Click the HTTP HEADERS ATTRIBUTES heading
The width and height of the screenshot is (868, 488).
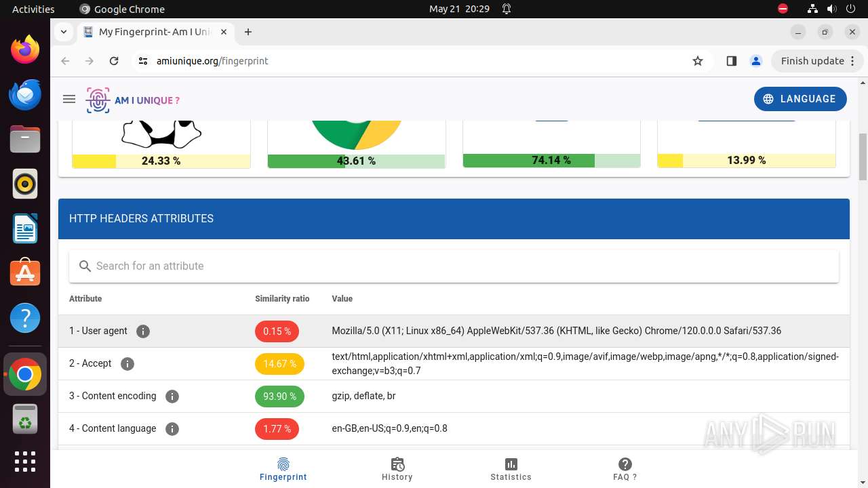coord(141,218)
